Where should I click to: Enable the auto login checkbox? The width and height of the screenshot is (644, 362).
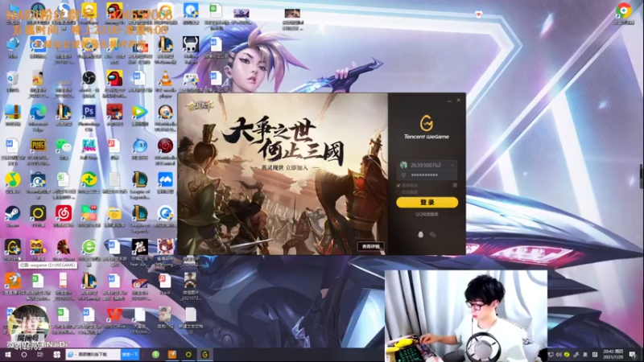398,191
